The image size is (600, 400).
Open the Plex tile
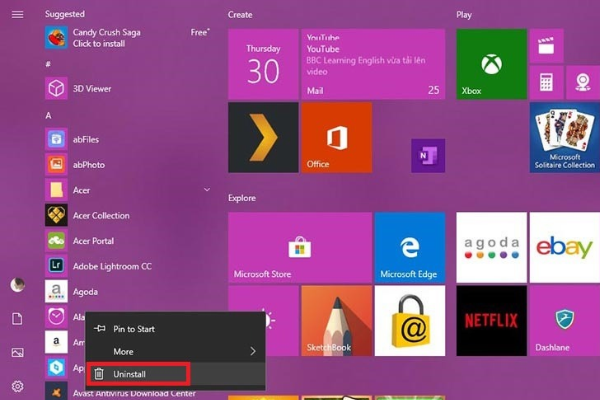[x=263, y=137]
